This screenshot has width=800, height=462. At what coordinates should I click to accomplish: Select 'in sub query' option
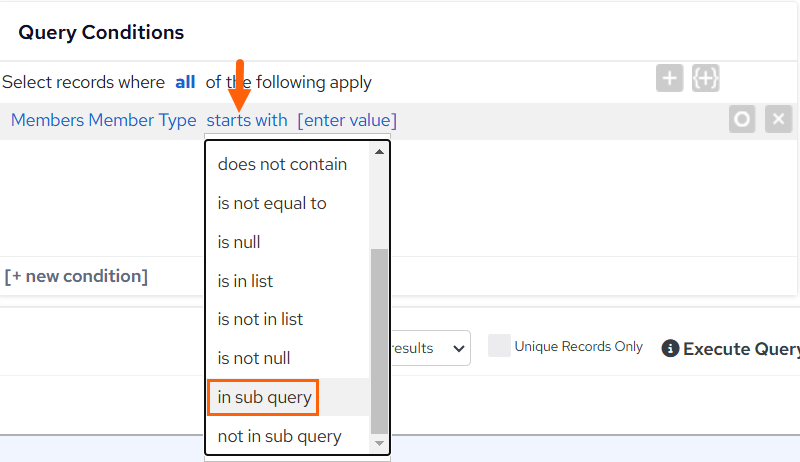[264, 397]
